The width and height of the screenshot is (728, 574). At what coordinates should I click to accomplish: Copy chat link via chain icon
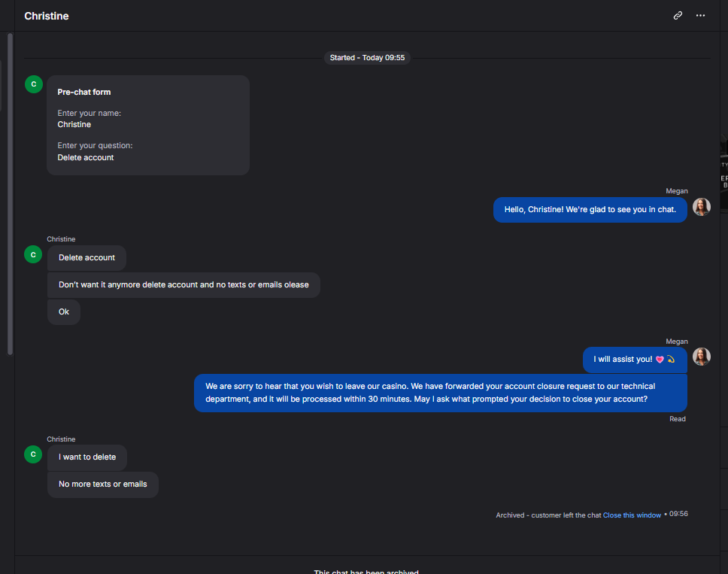[678, 15]
